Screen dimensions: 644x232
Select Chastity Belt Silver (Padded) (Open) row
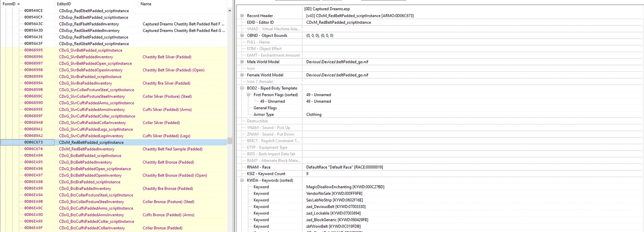click(x=114, y=70)
